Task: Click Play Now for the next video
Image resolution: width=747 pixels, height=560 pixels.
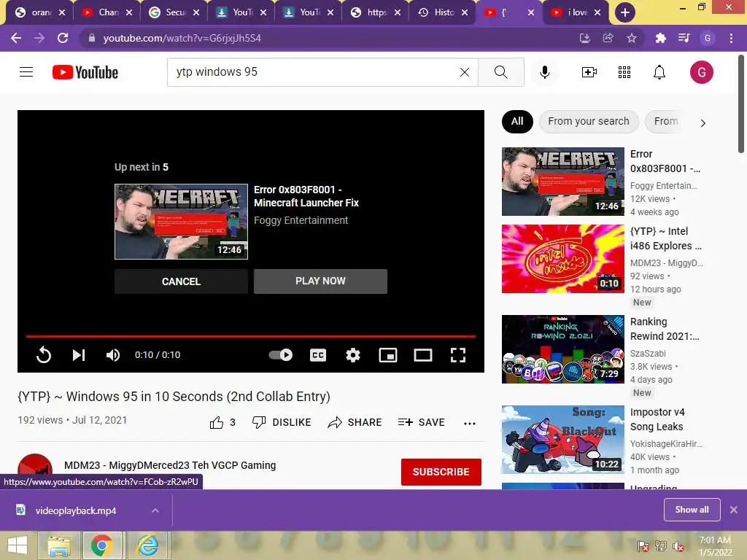Action: (320, 281)
